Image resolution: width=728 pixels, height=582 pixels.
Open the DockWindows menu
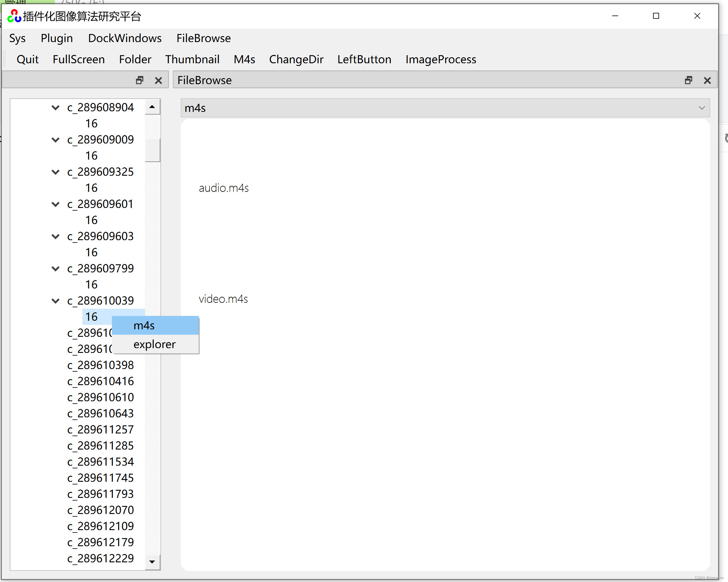pyautogui.click(x=124, y=38)
